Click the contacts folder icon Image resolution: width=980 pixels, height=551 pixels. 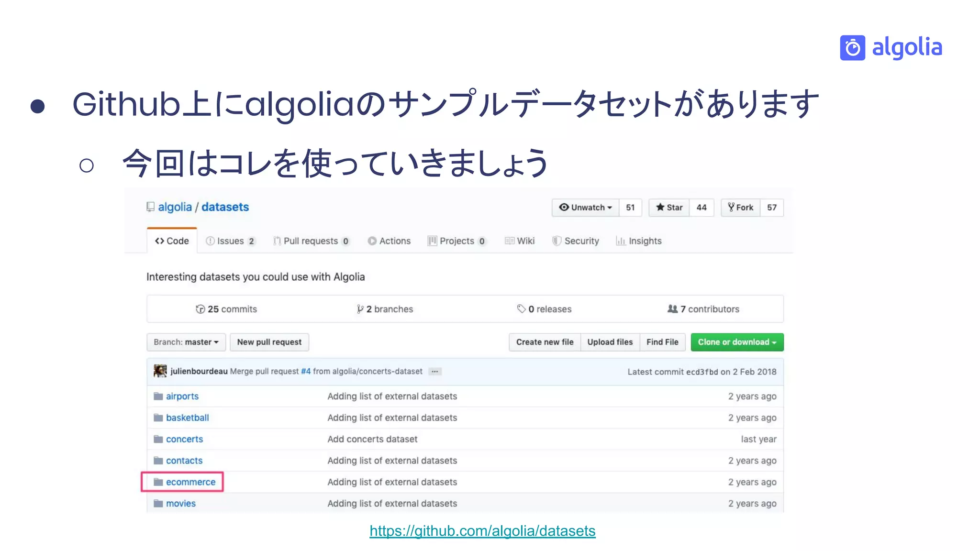[158, 461]
